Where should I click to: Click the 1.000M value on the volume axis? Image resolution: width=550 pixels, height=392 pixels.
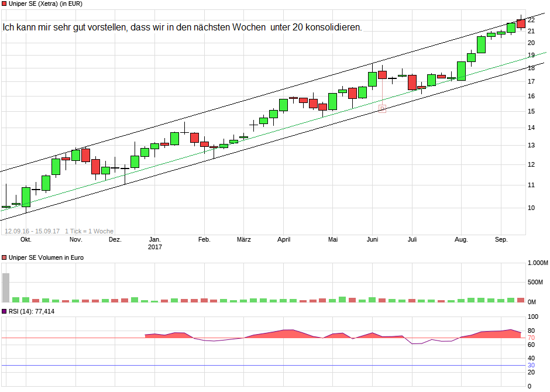[538, 263]
